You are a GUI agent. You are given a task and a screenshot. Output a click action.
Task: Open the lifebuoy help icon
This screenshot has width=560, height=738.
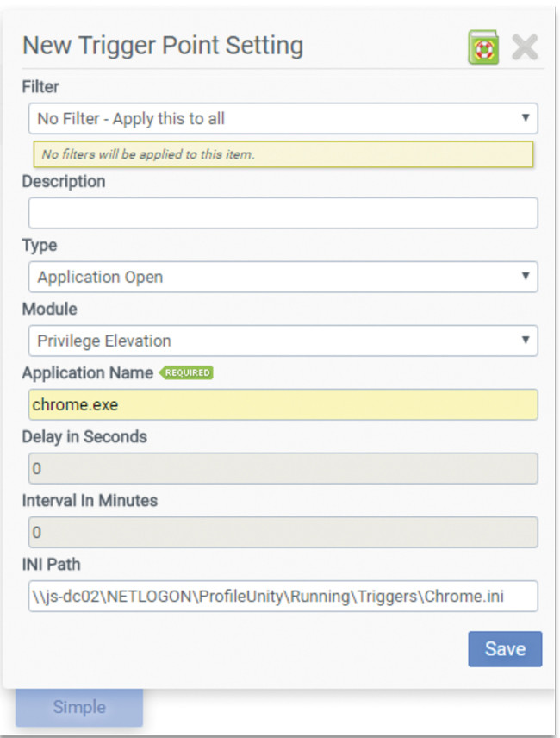pyautogui.click(x=483, y=47)
